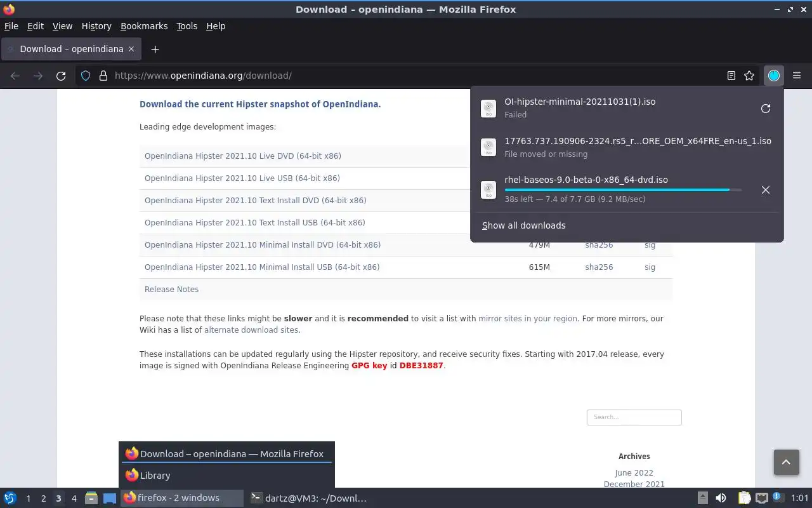This screenshot has height=508, width=812.
Task: Open the Release Notes link
Action: coord(171,290)
